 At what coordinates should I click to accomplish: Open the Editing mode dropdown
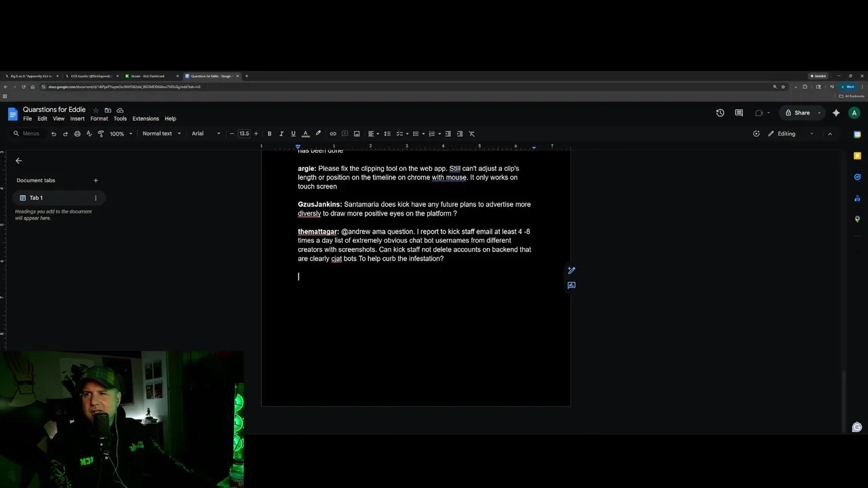click(790, 134)
